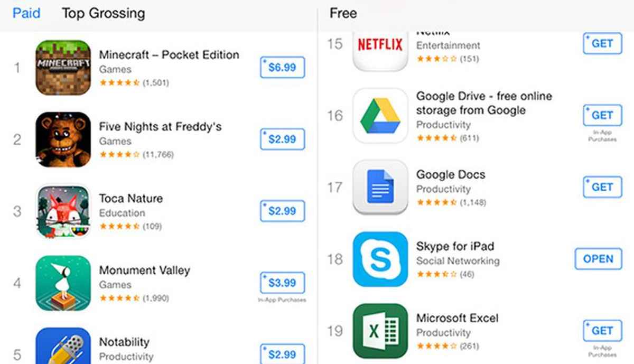634x364 pixels.
Task: Select the Top Grossing tab
Action: coord(104,13)
